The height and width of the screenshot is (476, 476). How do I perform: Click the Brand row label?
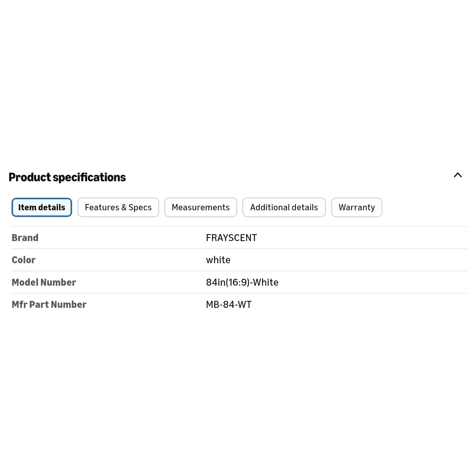coord(25,238)
